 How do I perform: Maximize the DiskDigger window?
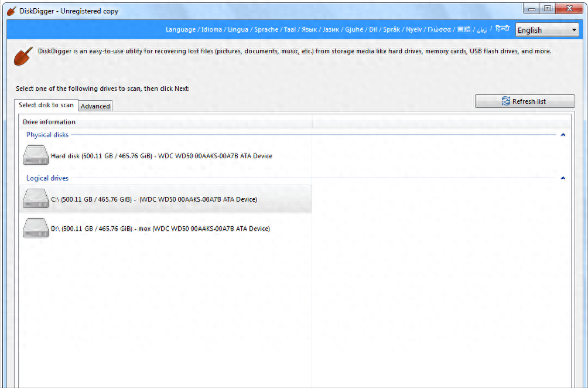tap(548, 9)
